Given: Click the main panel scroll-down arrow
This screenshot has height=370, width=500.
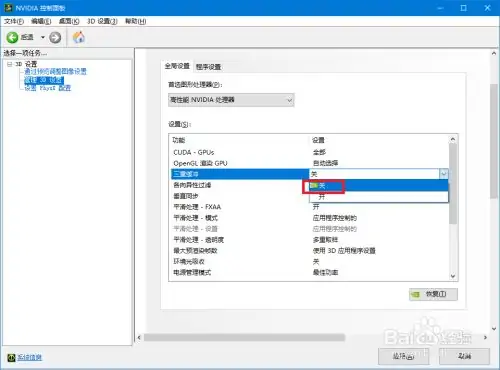Looking at the screenshot, I should click(494, 329).
